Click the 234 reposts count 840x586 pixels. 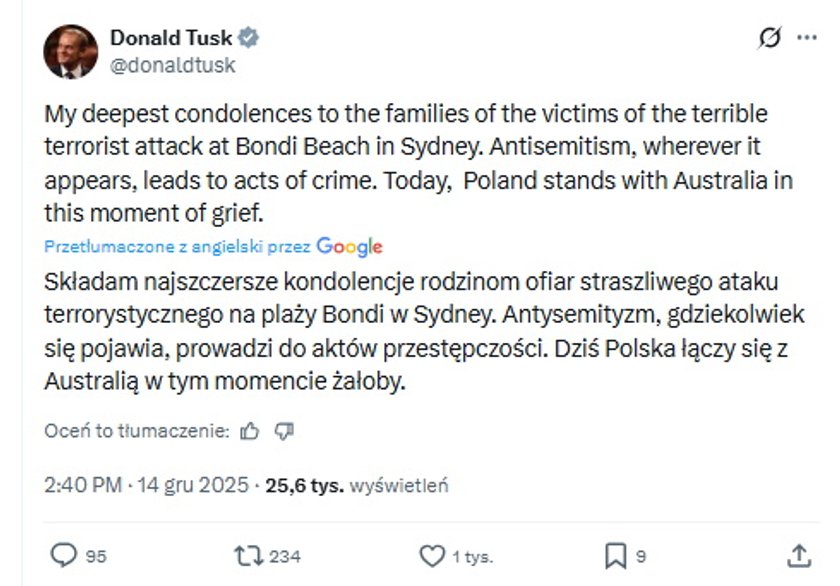(284, 556)
